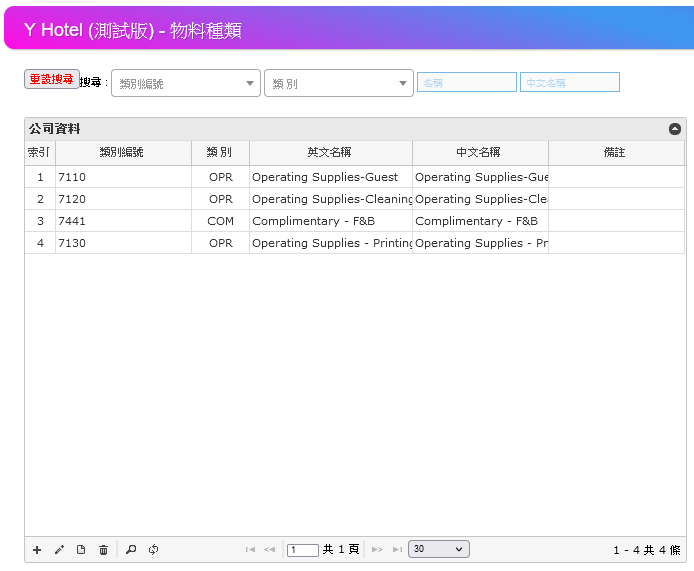Sort by the 英文名稱 column header

330,153
